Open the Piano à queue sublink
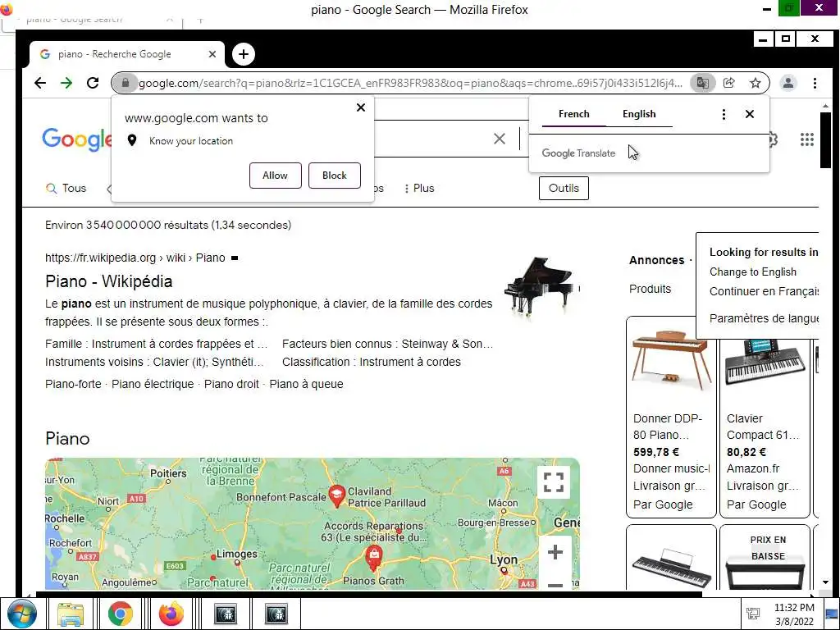Viewport: 840px width, 630px height. tap(307, 384)
